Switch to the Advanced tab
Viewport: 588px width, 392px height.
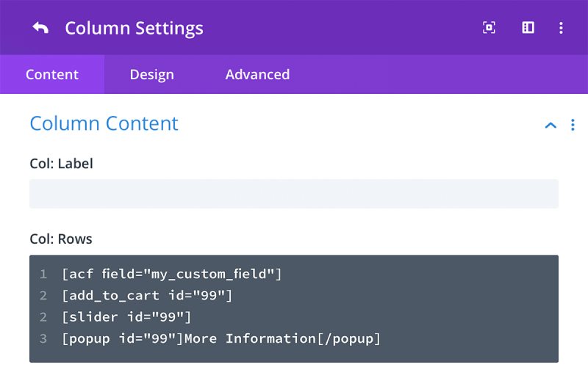click(257, 74)
